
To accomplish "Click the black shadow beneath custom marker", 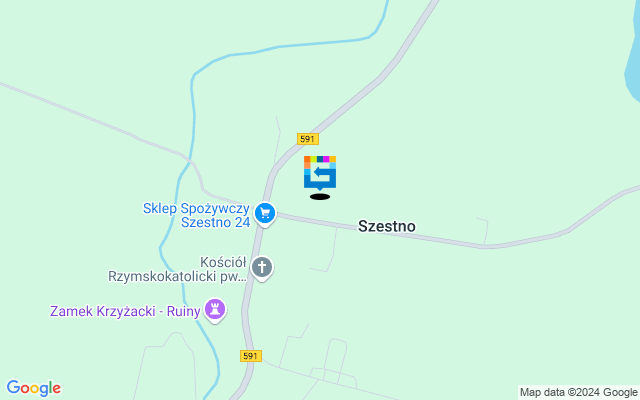I will [320, 197].
